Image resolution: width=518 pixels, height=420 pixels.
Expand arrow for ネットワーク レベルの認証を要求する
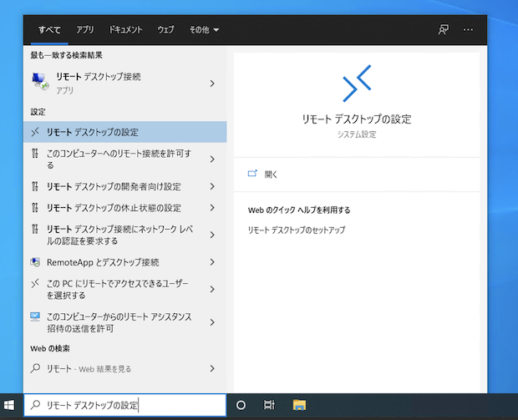212,235
